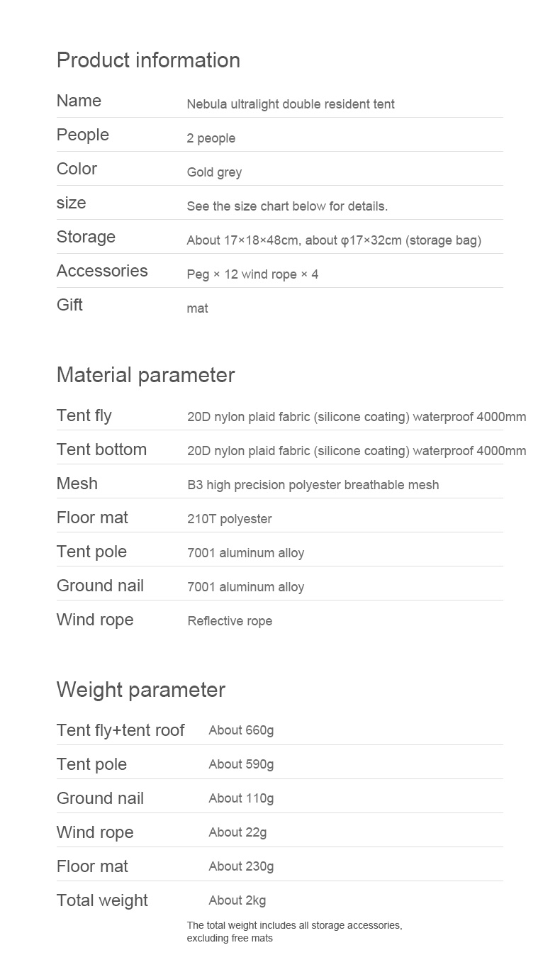Image resolution: width=560 pixels, height=972 pixels.
Task: Click the Weight parameter heading
Action: click(x=141, y=690)
